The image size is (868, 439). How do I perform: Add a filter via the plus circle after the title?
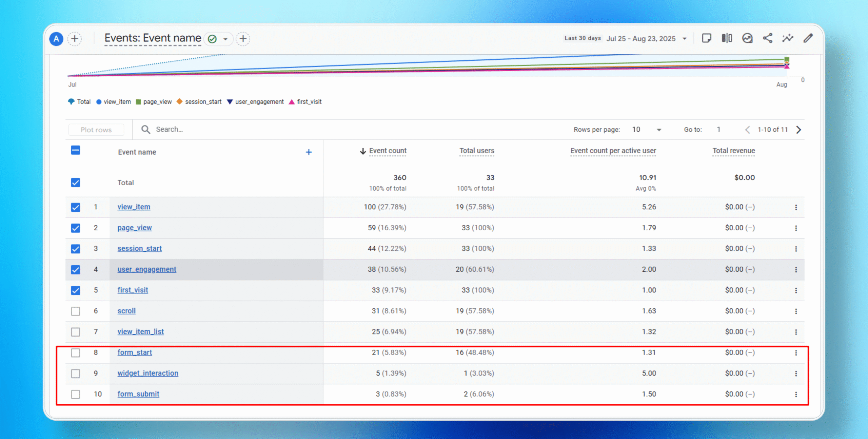(x=243, y=39)
